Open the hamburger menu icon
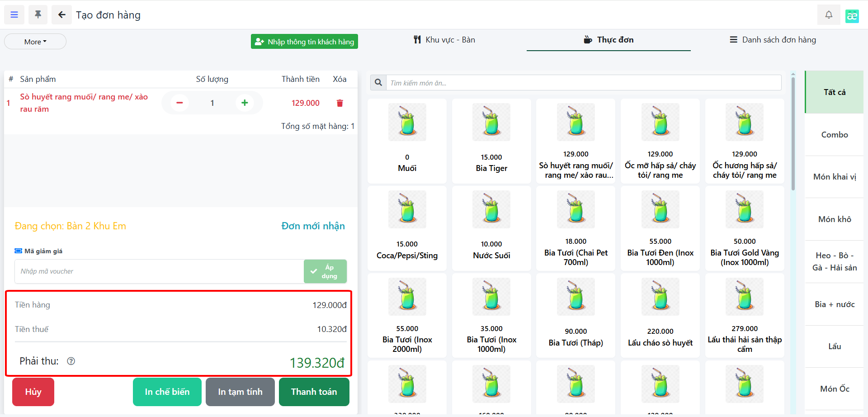 [14, 15]
